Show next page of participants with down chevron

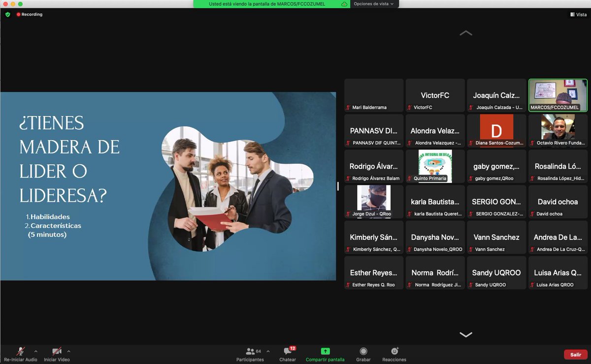(x=465, y=334)
